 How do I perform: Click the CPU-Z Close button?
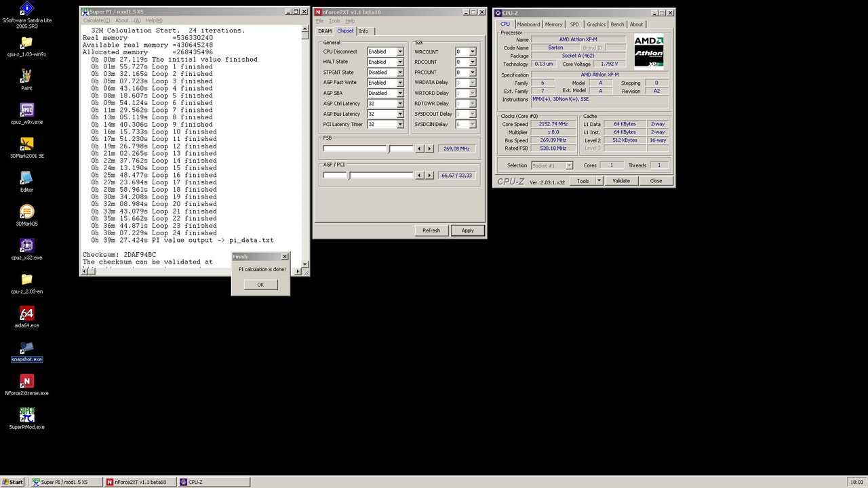point(656,181)
